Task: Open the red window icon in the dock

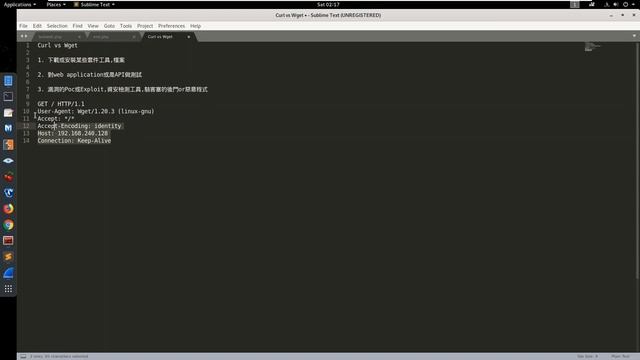Action: coord(8,241)
